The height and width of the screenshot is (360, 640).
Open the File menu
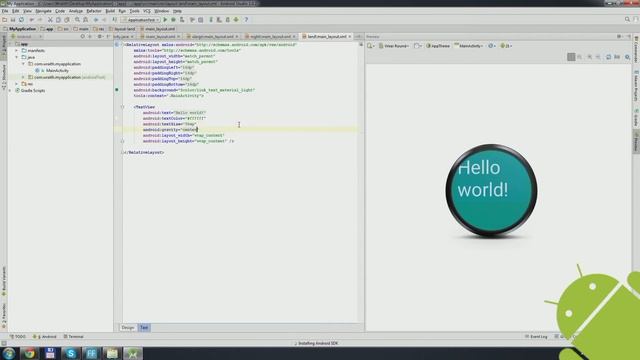tap(5, 11)
